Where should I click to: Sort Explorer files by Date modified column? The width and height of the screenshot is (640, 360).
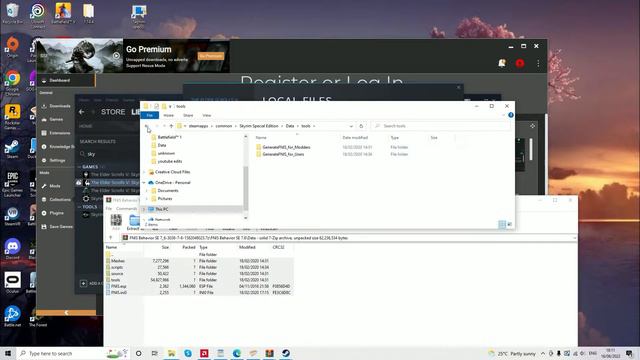pyautogui.click(x=355, y=138)
